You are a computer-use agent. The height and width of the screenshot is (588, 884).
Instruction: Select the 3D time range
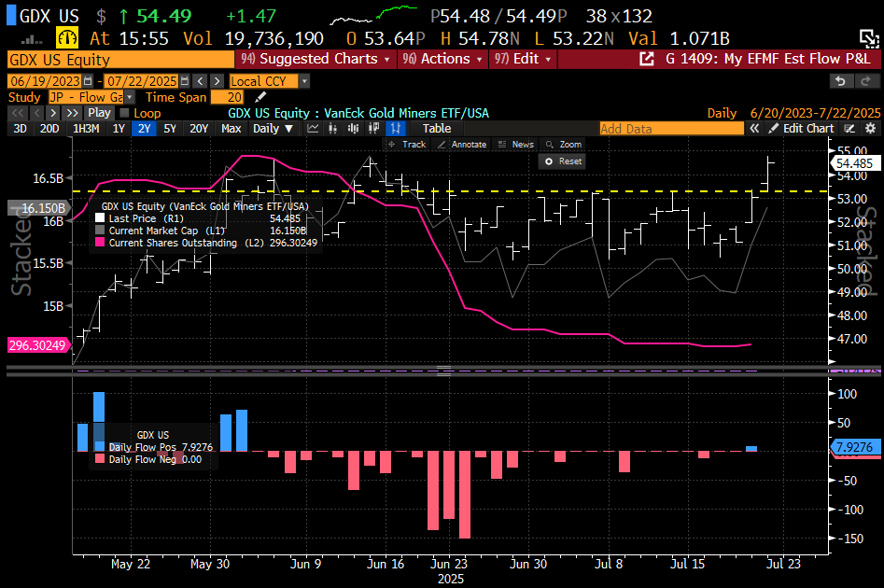pos(21,129)
